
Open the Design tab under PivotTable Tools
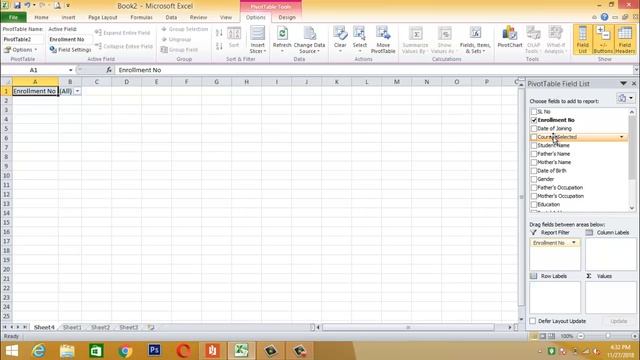point(287,17)
